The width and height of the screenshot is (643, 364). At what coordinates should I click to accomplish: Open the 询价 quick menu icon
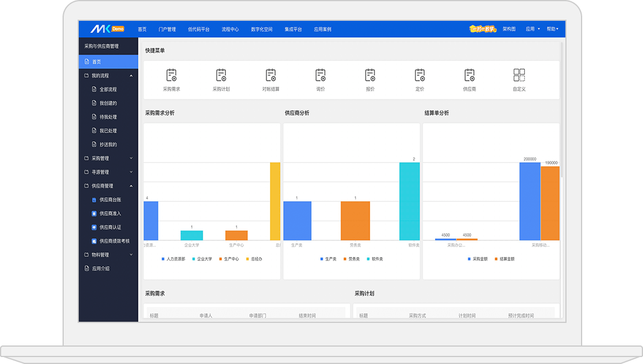tap(320, 75)
